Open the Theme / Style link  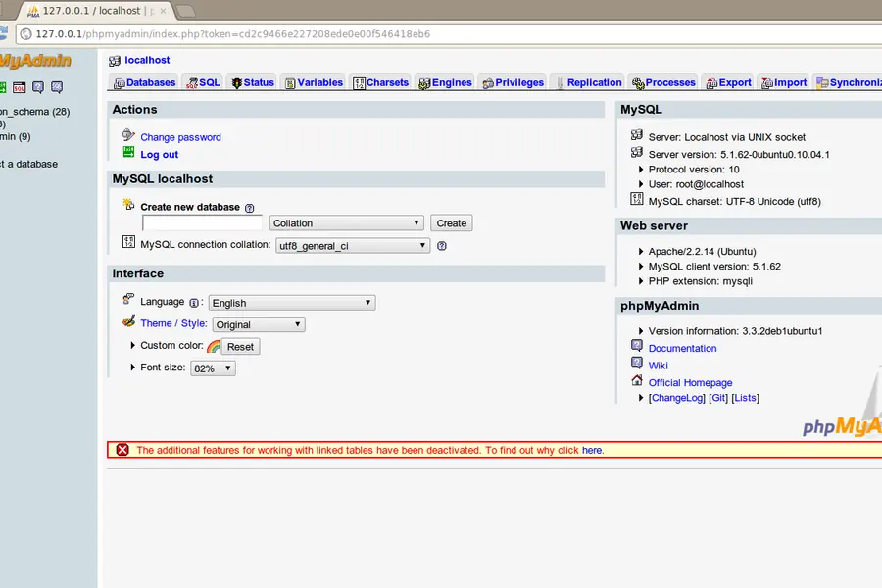[173, 323]
